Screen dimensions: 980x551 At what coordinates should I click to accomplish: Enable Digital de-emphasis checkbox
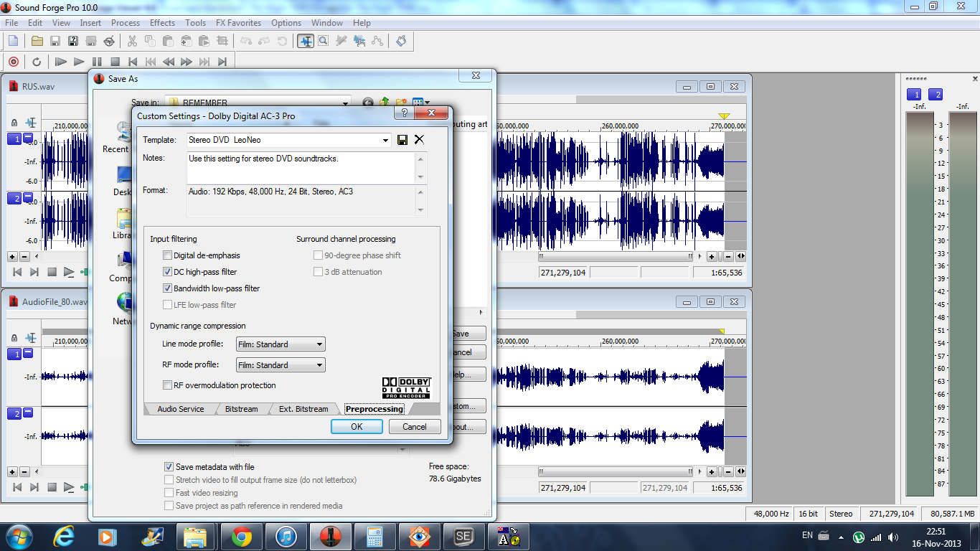coord(168,255)
